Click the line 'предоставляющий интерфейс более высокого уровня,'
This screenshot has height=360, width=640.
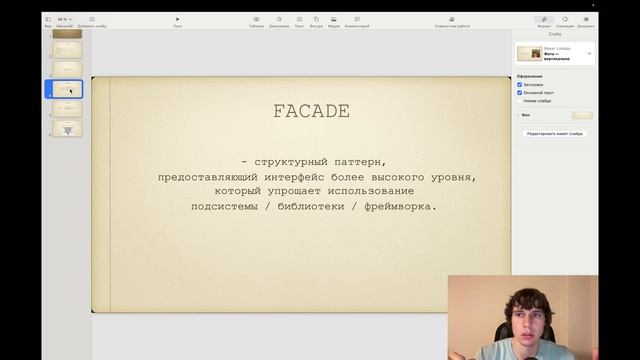(x=317, y=177)
